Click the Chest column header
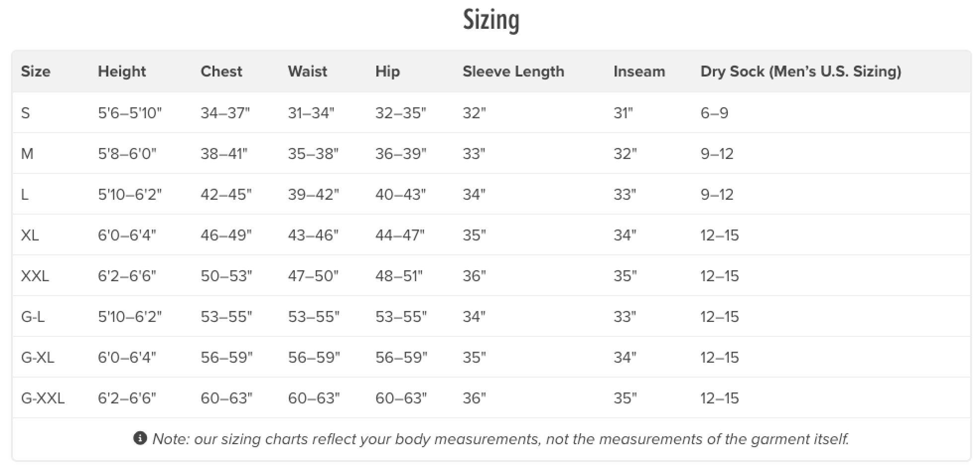This screenshot has width=980, height=467. pyautogui.click(x=221, y=72)
